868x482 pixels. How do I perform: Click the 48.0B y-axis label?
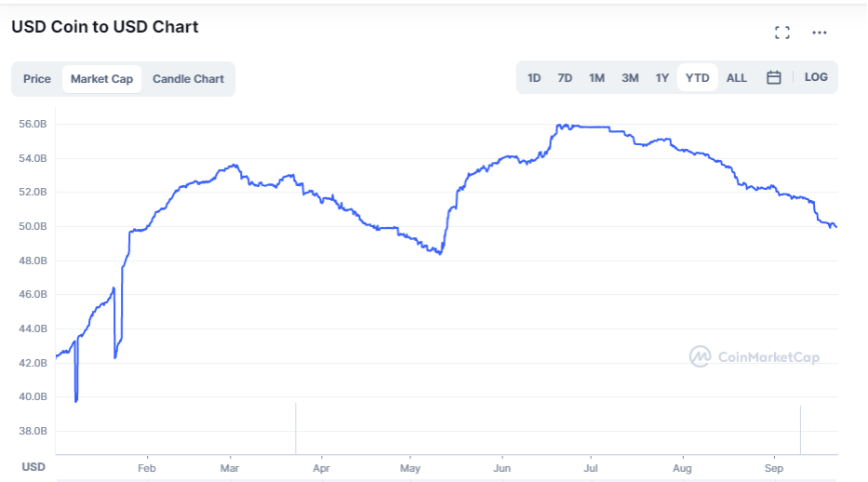pos(33,261)
